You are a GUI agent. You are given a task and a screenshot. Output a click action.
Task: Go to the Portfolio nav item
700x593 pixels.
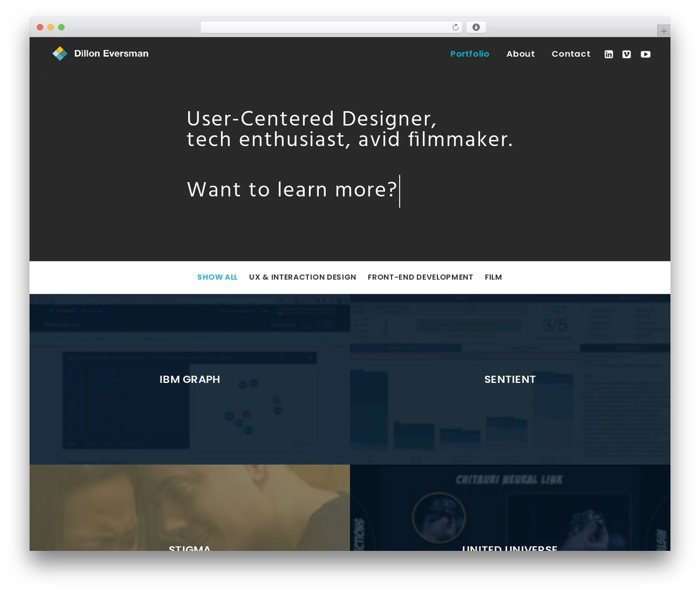tap(470, 54)
